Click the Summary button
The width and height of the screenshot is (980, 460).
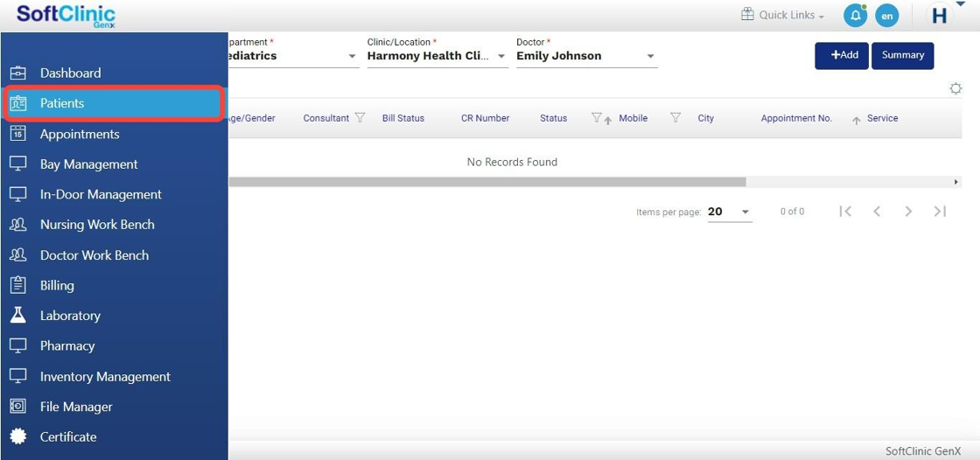pos(902,55)
